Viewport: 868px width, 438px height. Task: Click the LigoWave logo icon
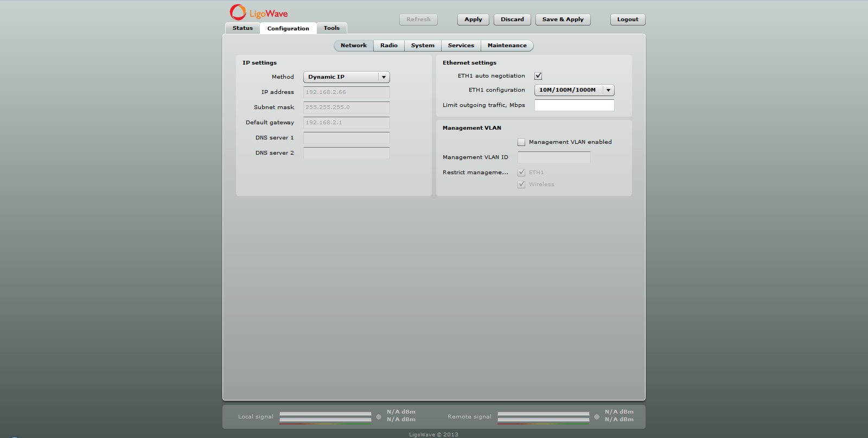point(238,12)
